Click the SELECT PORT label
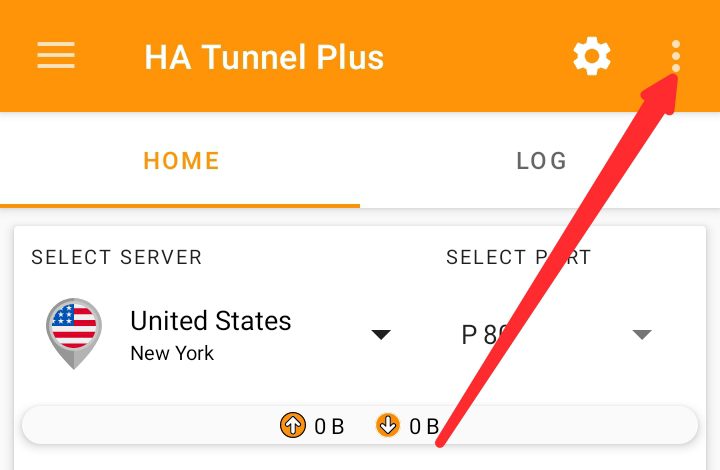The image size is (720, 470). (x=518, y=257)
